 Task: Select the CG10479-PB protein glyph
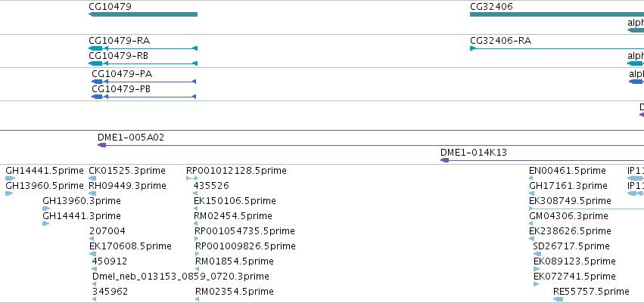click(144, 97)
